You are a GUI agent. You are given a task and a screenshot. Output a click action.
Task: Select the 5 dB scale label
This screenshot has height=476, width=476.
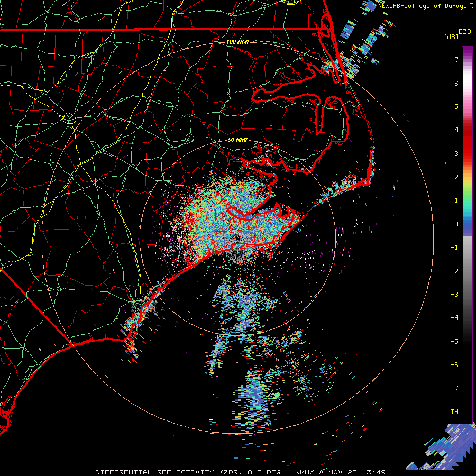click(456, 106)
